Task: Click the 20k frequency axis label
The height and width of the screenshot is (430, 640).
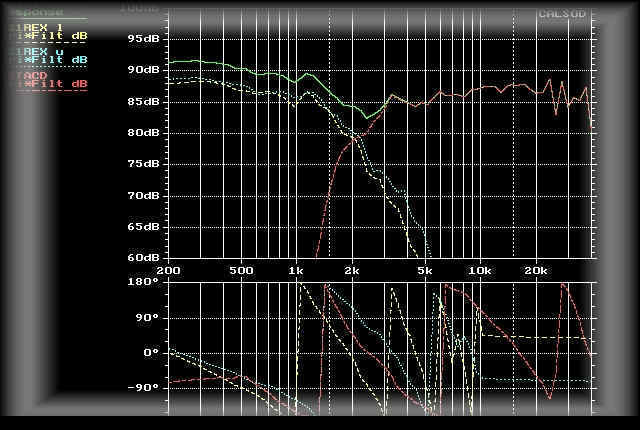Action: (x=536, y=271)
